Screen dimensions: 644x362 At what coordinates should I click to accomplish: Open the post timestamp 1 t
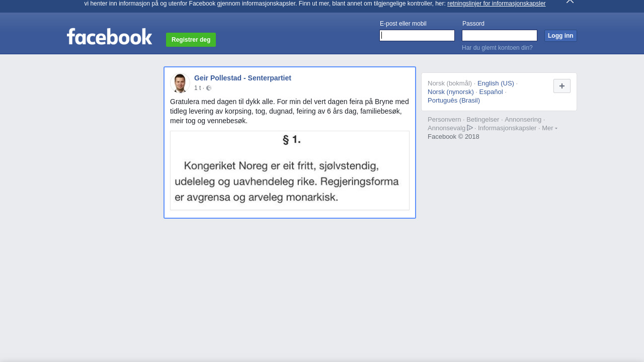coord(197,88)
